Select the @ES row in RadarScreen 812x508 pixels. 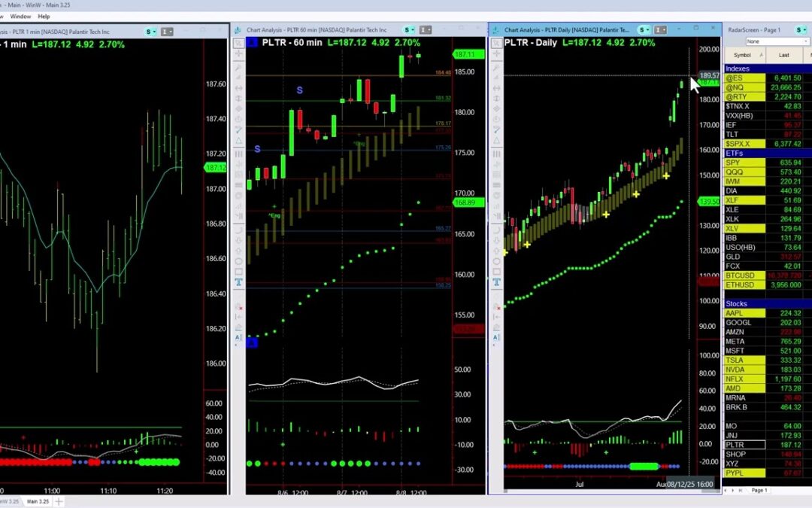tap(768, 78)
